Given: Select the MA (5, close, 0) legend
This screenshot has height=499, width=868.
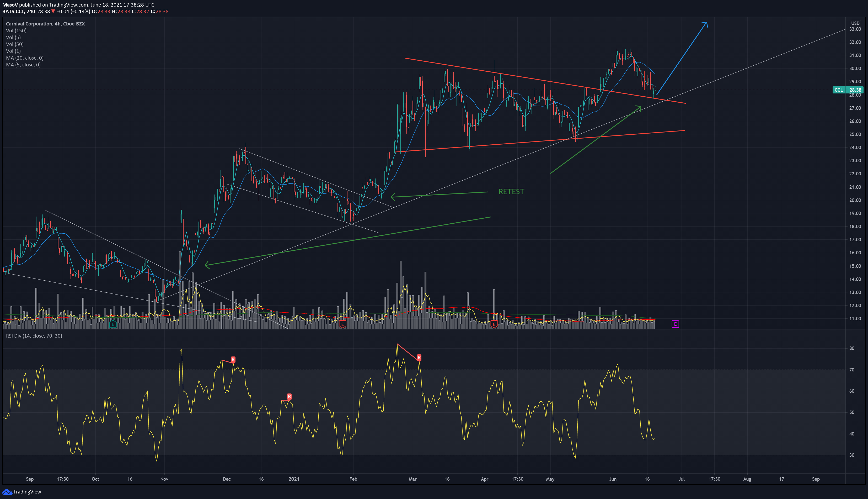Looking at the screenshot, I should pos(23,65).
